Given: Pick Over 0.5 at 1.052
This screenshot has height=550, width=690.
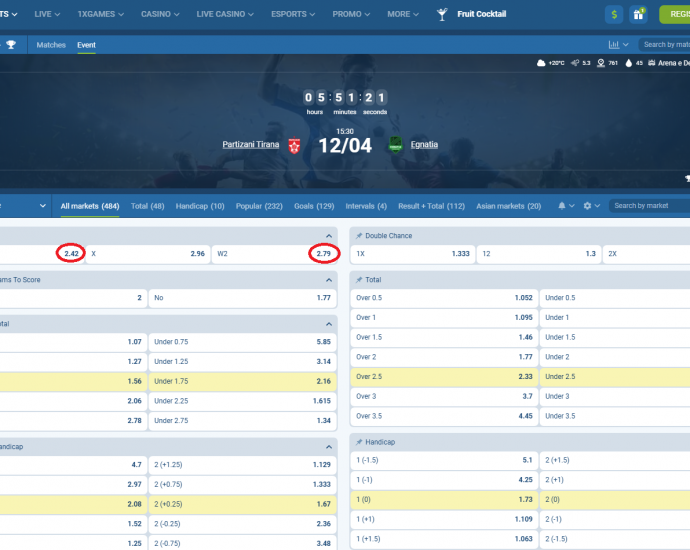Looking at the screenshot, I should tap(444, 298).
